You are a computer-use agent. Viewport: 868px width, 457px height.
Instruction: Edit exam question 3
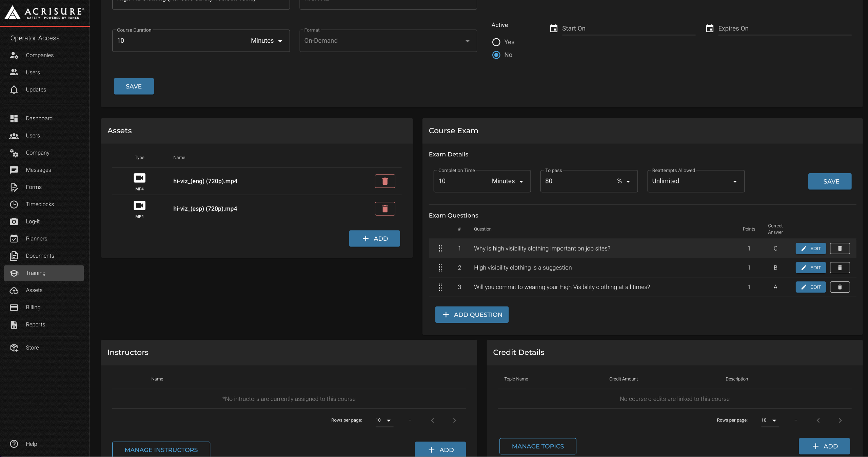pyautogui.click(x=811, y=287)
